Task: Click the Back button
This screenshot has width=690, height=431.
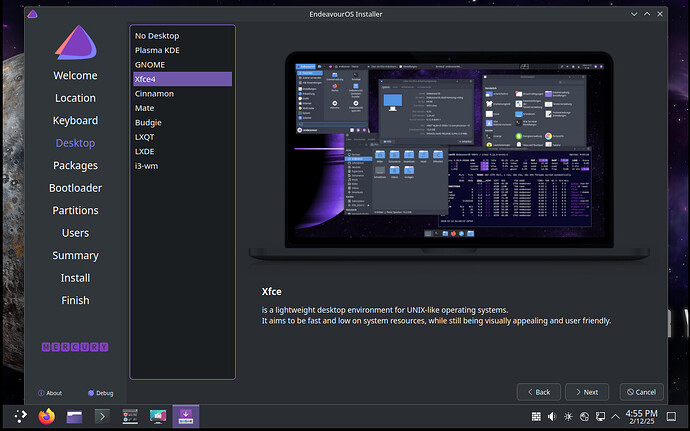Action: 539,392
